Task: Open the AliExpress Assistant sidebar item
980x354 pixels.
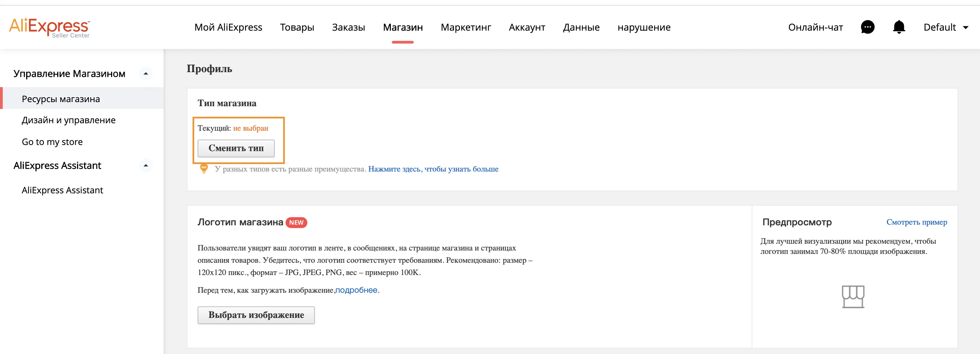Action: click(62, 190)
